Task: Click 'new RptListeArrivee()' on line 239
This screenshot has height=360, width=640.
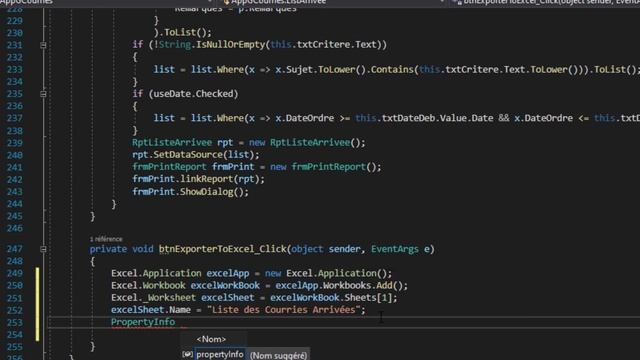Action: (304, 142)
